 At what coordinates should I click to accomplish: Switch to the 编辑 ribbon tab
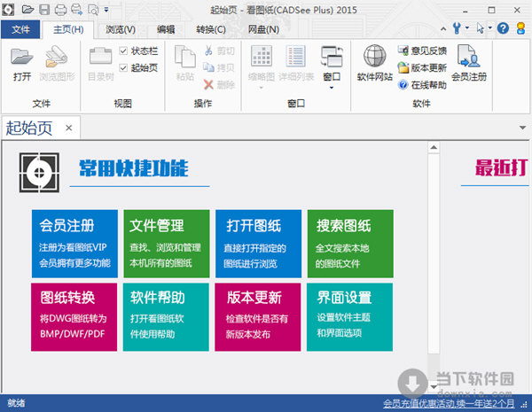pos(166,29)
